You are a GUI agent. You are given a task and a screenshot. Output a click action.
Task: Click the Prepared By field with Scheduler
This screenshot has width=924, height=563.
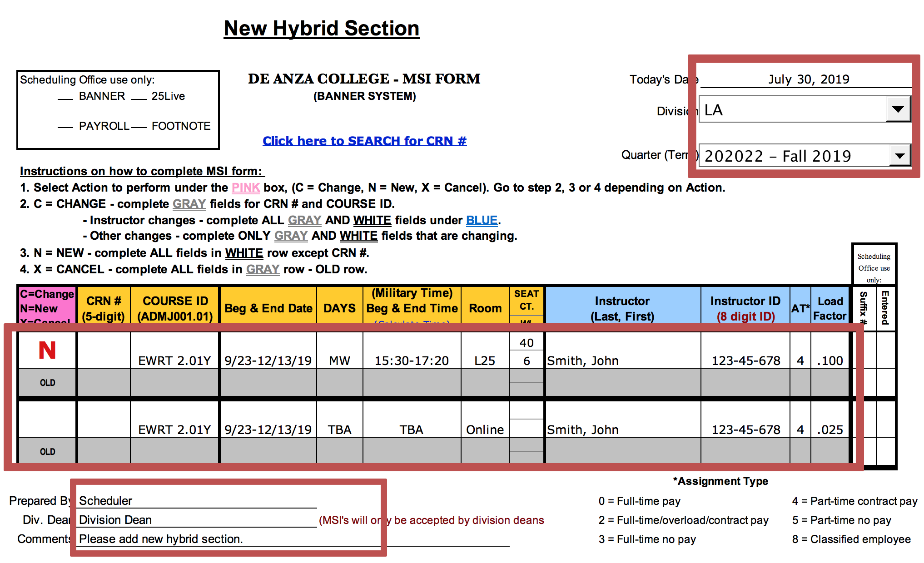(197, 500)
